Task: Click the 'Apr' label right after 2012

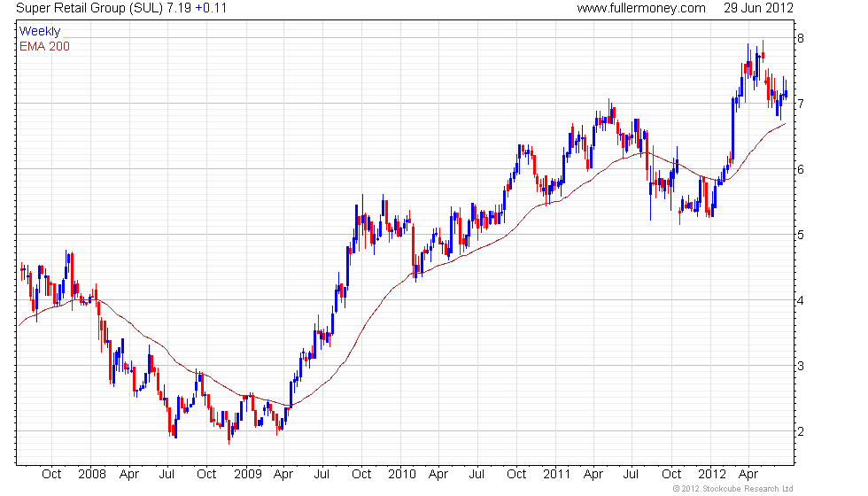Action: coord(748,475)
